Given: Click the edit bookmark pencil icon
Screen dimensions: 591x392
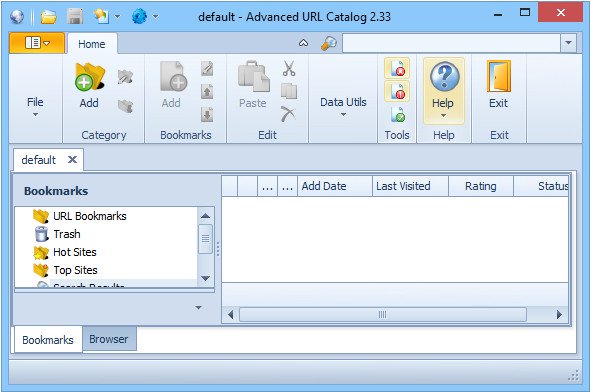Looking at the screenshot, I should tap(207, 69).
